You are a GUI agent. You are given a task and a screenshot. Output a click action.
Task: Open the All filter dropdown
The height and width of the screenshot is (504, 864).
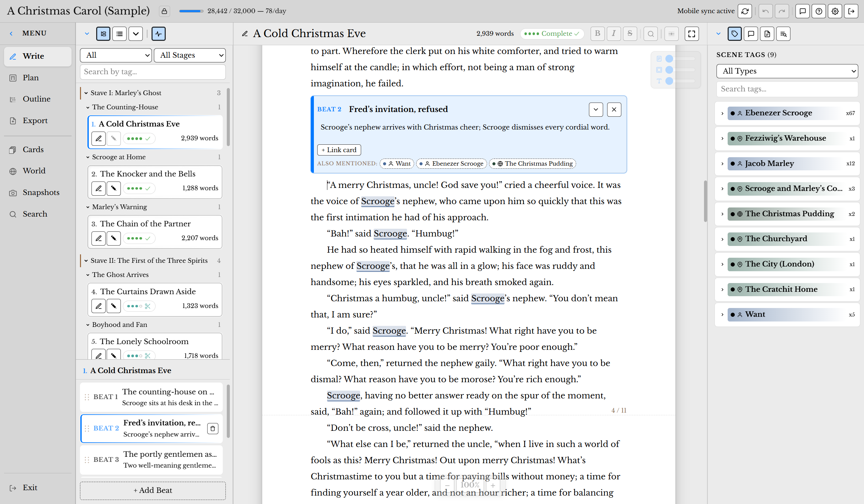pyautogui.click(x=116, y=55)
